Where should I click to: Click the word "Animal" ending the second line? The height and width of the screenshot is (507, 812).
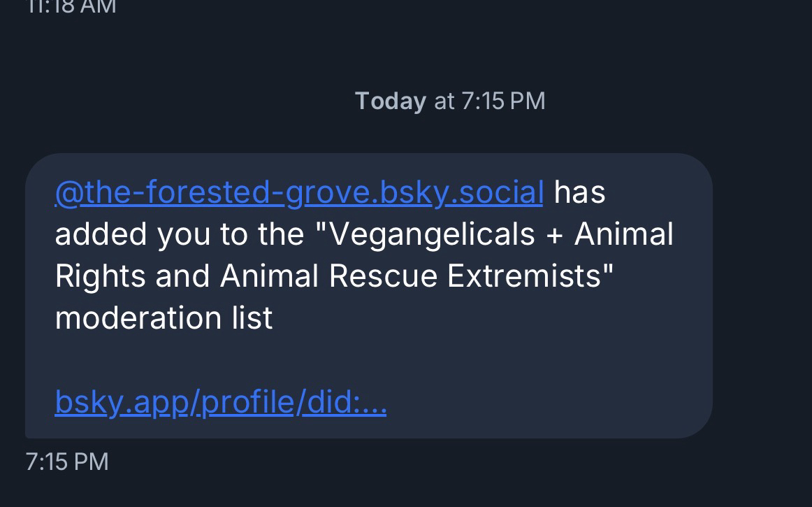pos(623,234)
